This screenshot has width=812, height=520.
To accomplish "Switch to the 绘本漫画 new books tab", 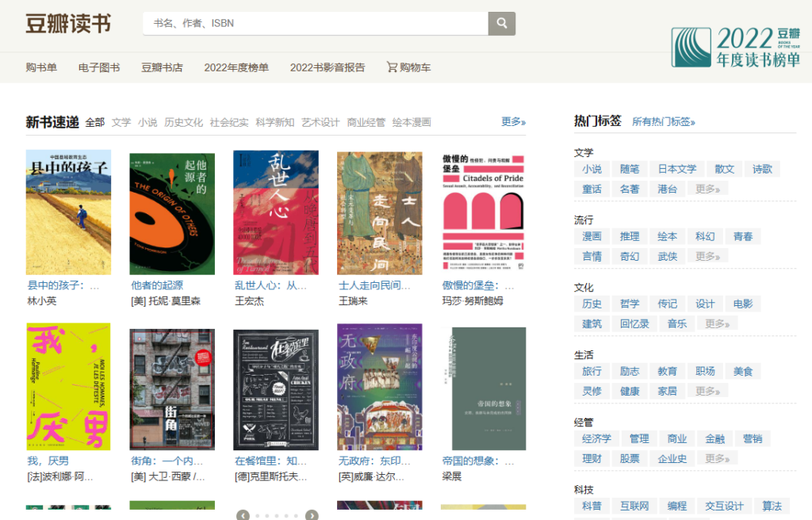I will [412, 122].
